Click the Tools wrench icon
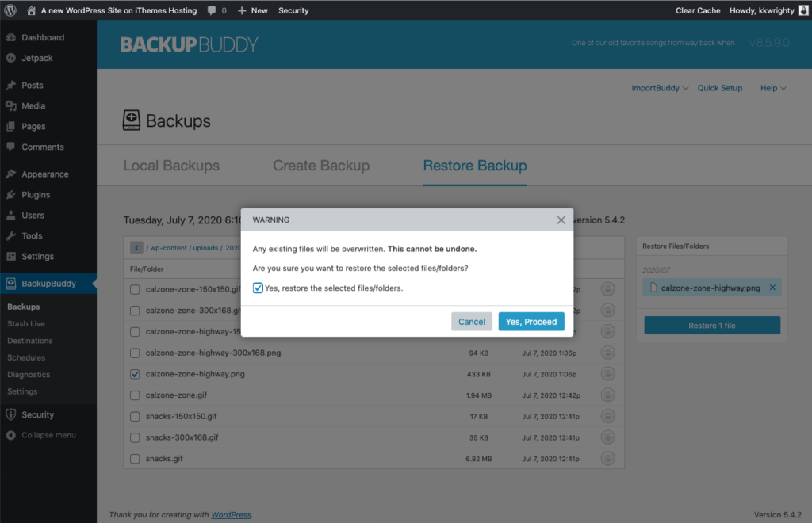This screenshot has width=812, height=523. [x=11, y=236]
